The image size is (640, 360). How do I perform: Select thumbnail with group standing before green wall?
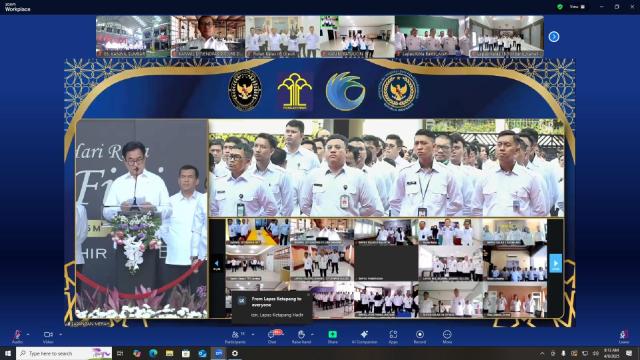pos(432,36)
